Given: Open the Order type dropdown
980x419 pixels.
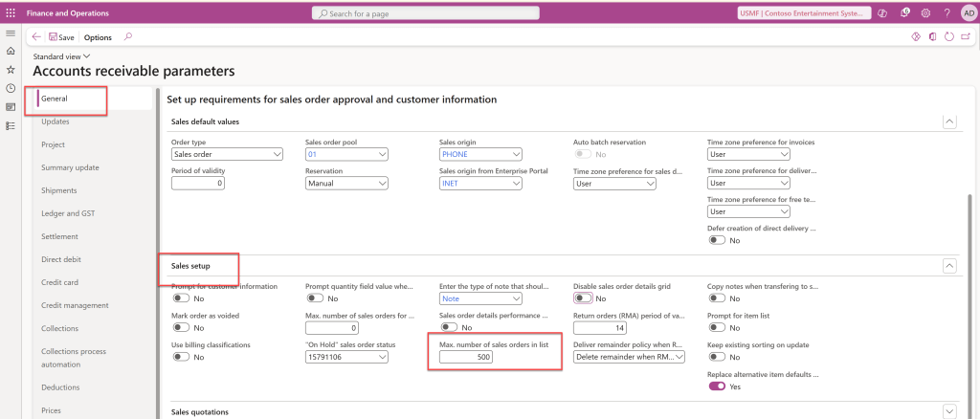Looking at the screenshot, I should pos(227,154).
